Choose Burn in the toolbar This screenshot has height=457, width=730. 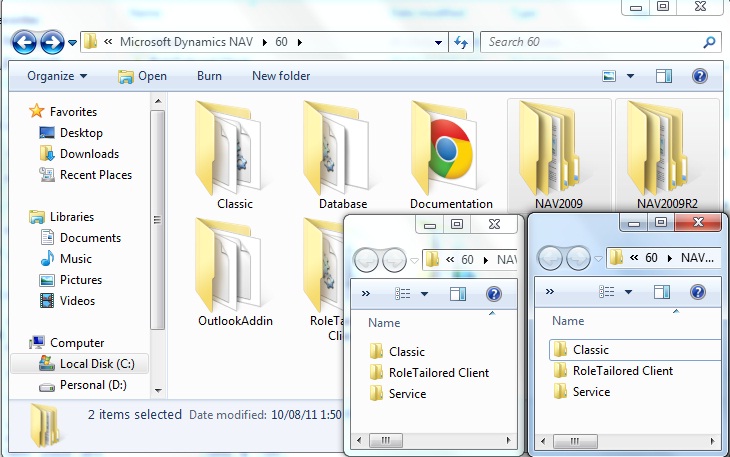209,76
